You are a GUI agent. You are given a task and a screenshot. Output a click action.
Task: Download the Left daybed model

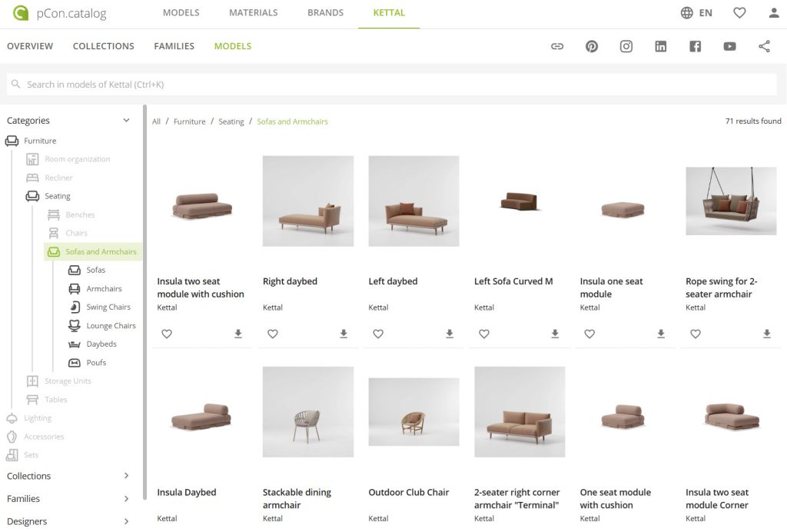[449, 333]
